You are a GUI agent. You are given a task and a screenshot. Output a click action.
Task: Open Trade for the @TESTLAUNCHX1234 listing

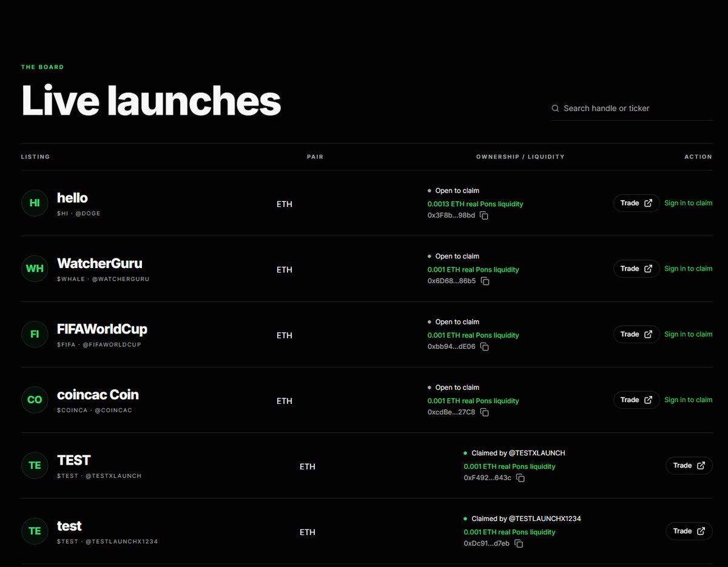point(689,531)
